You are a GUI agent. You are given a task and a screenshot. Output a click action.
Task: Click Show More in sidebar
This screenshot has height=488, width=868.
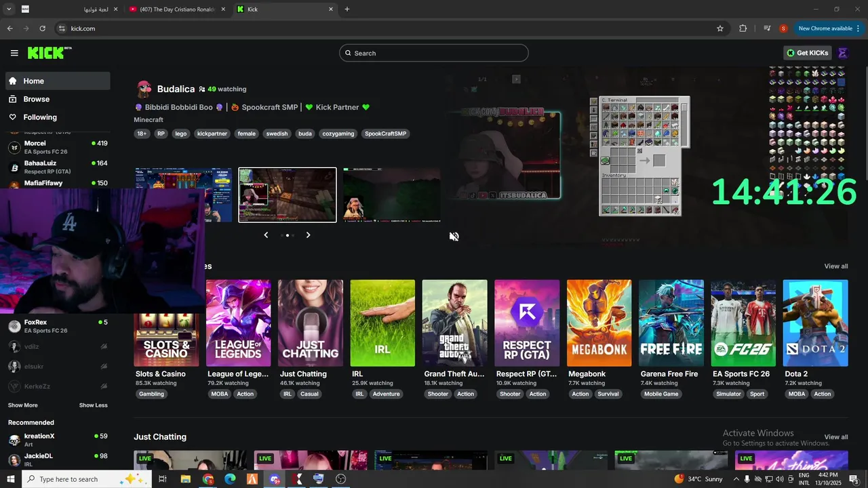point(22,405)
